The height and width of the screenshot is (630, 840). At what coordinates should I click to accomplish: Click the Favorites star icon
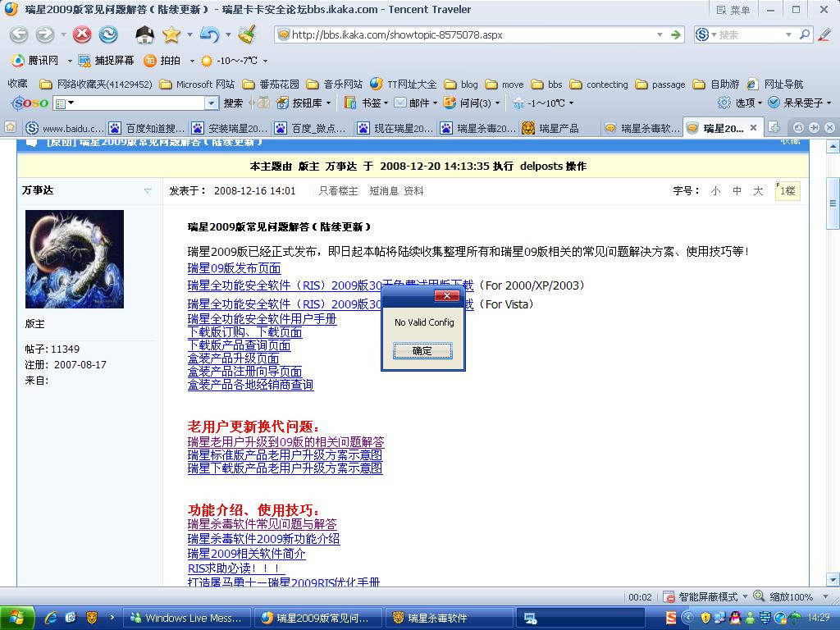(x=171, y=34)
